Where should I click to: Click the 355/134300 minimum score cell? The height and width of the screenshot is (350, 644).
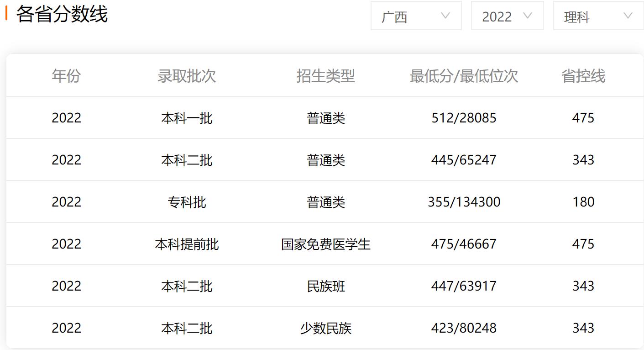click(x=464, y=202)
